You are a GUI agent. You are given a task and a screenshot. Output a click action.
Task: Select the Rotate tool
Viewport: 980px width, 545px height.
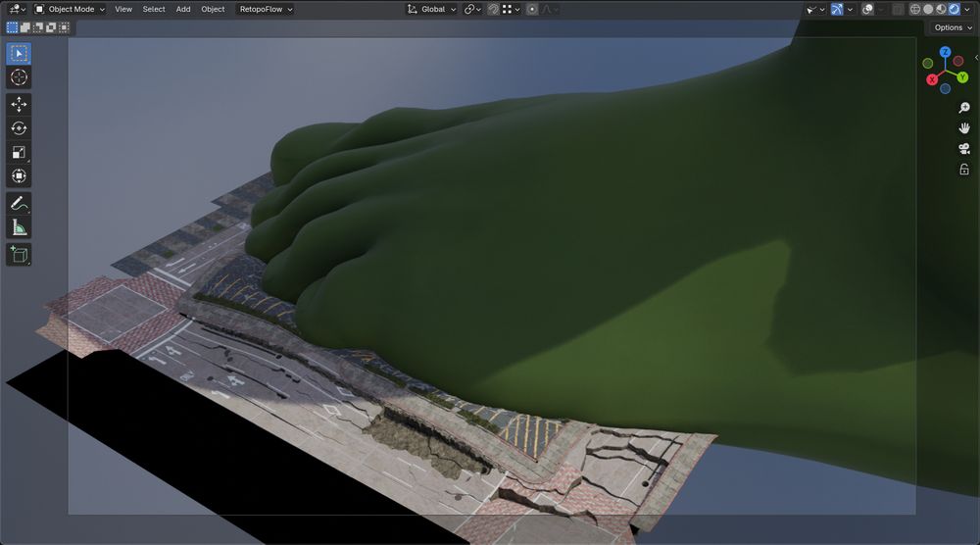click(x=19, y=128)
